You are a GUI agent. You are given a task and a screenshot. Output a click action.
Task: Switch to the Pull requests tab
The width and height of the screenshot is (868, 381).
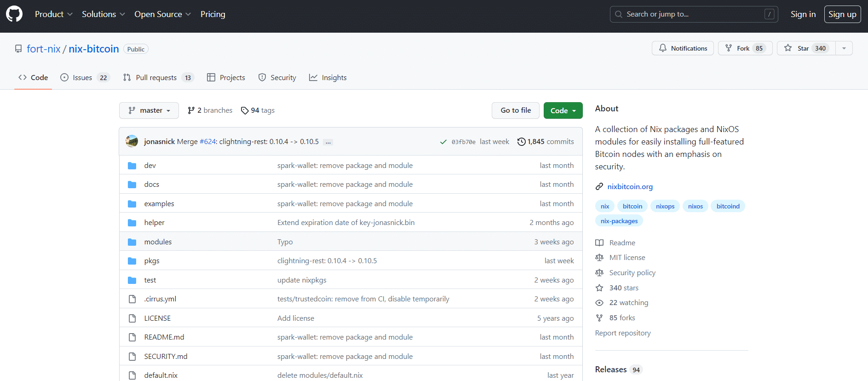(158, 78)
